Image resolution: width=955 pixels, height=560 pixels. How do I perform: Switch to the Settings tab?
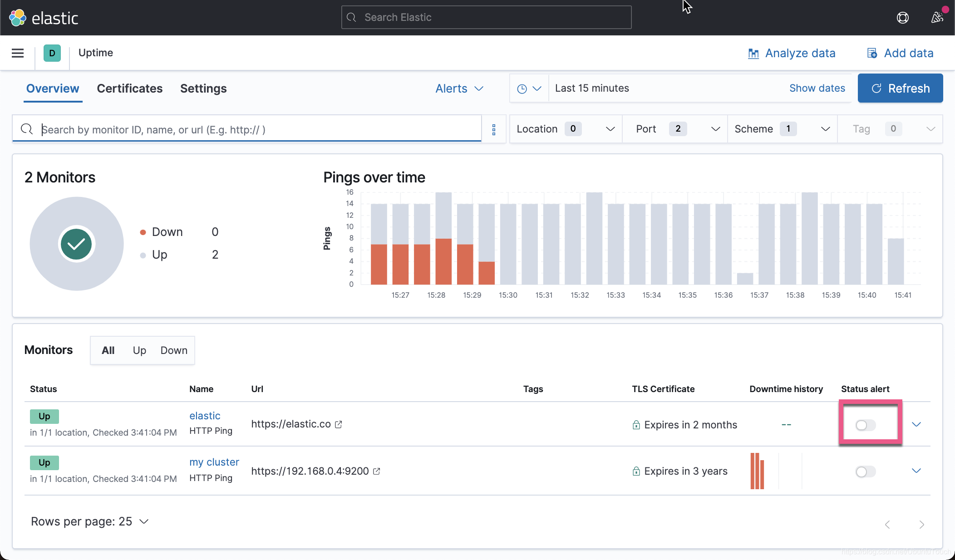[203, 88]
